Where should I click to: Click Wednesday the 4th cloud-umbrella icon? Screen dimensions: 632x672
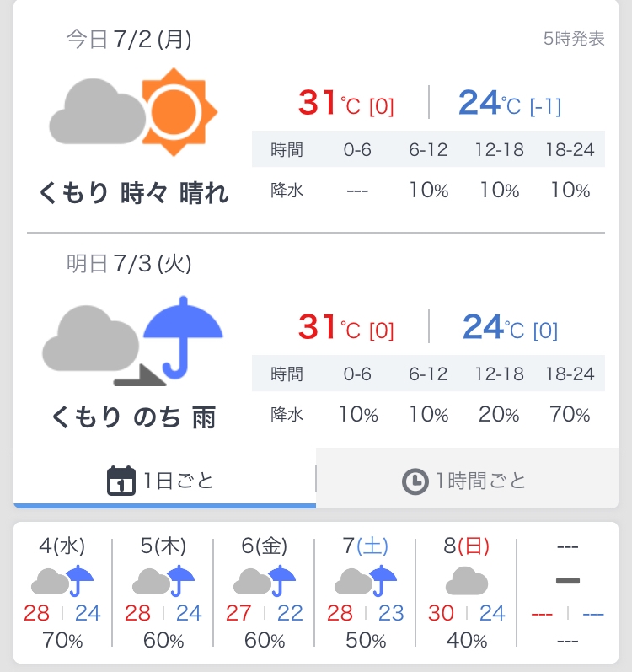pyautogui.click(x=62, y=581)
